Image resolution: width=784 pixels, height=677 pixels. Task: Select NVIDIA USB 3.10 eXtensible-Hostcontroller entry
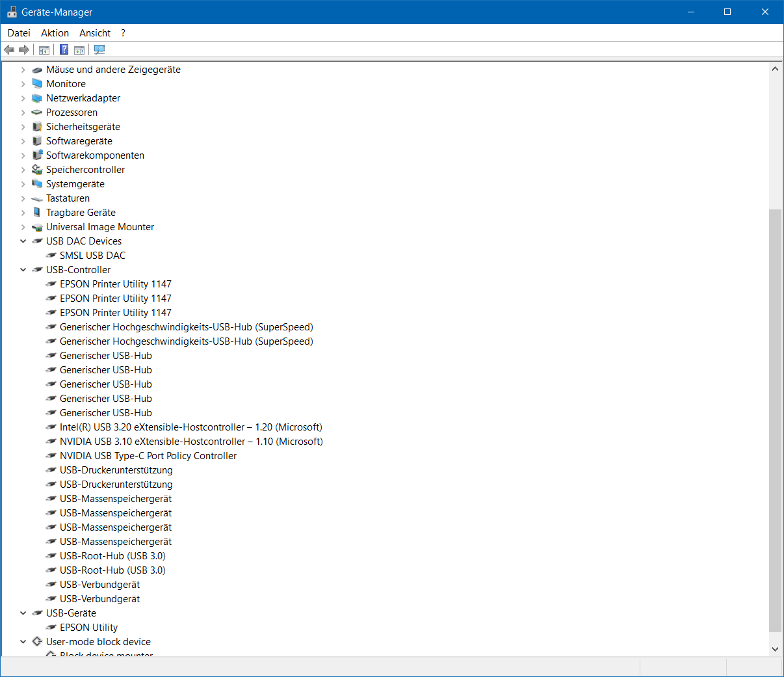(191, 442)
